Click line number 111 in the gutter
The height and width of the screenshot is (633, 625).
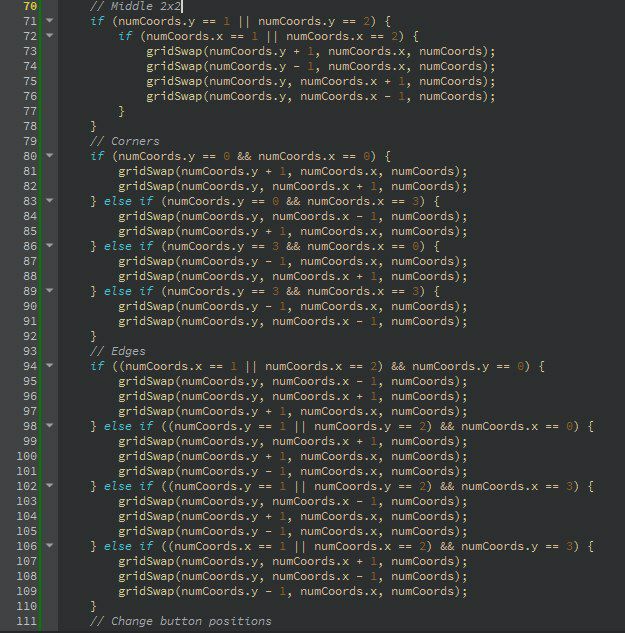(x=27, y=621)
